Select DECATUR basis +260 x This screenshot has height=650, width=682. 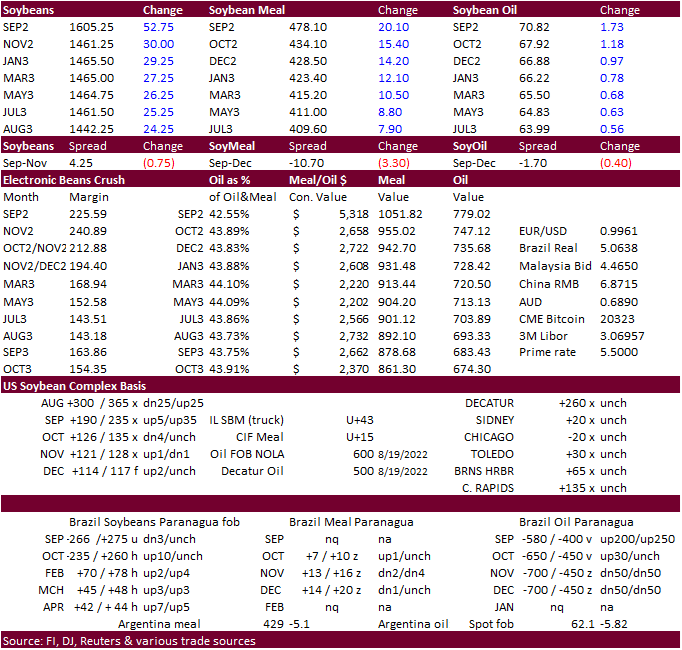577,403
